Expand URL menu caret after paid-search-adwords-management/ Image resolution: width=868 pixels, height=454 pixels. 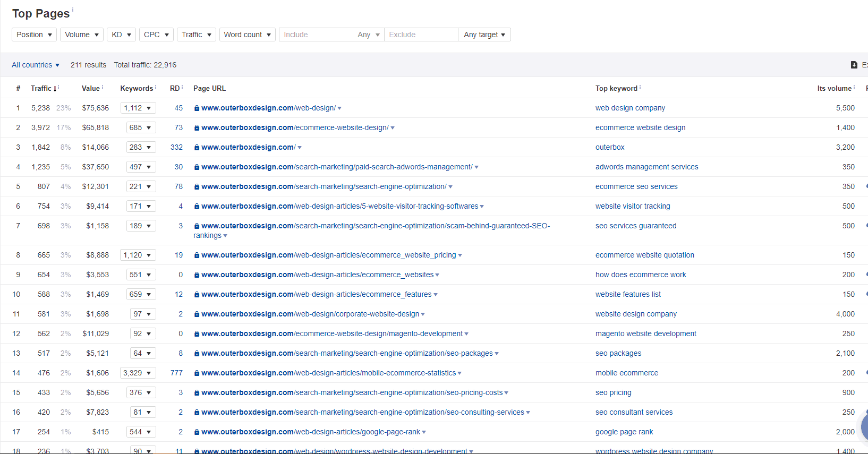pyautogui.click(x=476, y=167)
